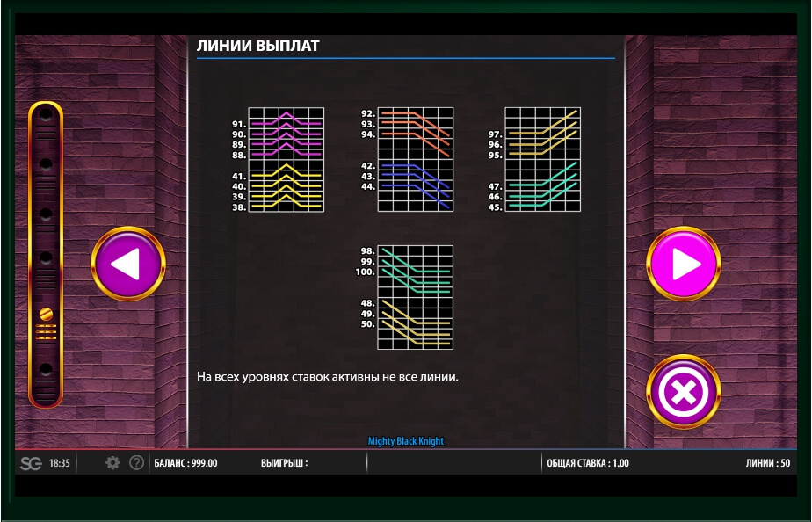Close the paytable with the X button
The width and height of the screenshot is (812, 522).
tap(683, 392)
